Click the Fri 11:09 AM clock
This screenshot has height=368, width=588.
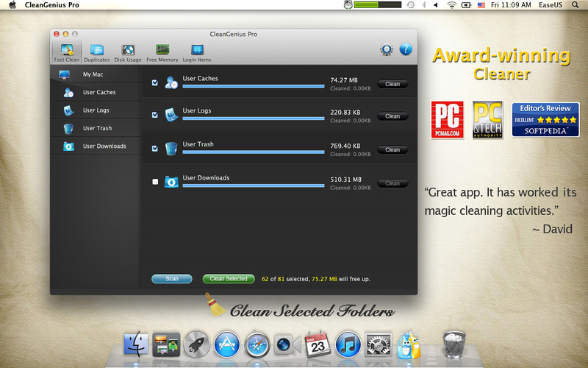511,5
